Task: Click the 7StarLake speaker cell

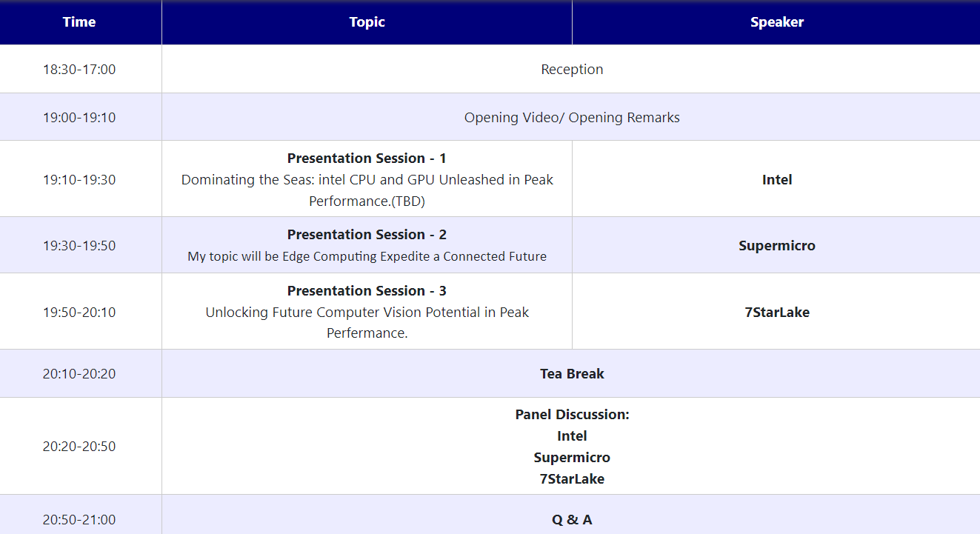Action: coord(776,313)
